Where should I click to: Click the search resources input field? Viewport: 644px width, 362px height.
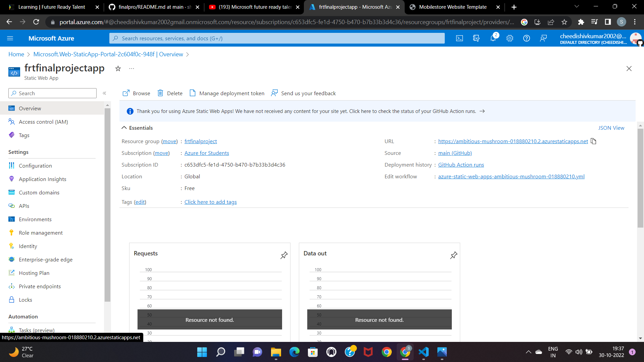coord(277,38)
